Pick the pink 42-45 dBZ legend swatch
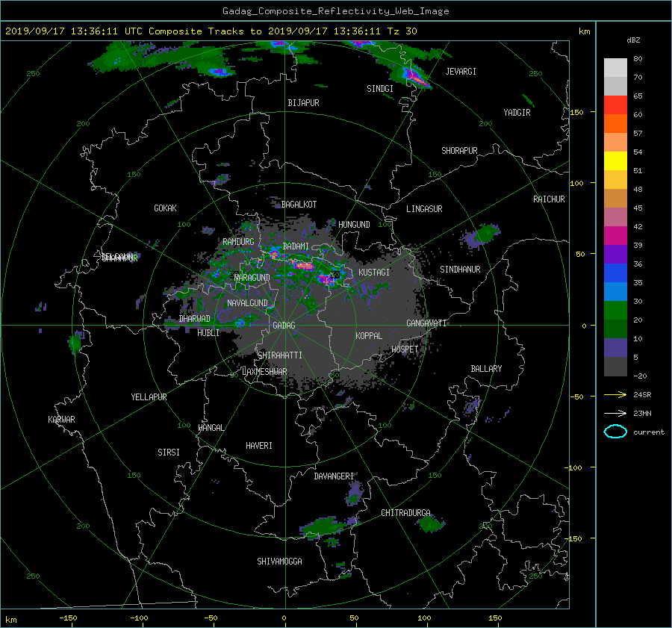Screen dimensions: 672x628 pyautogui.click(x=615, y=217)
